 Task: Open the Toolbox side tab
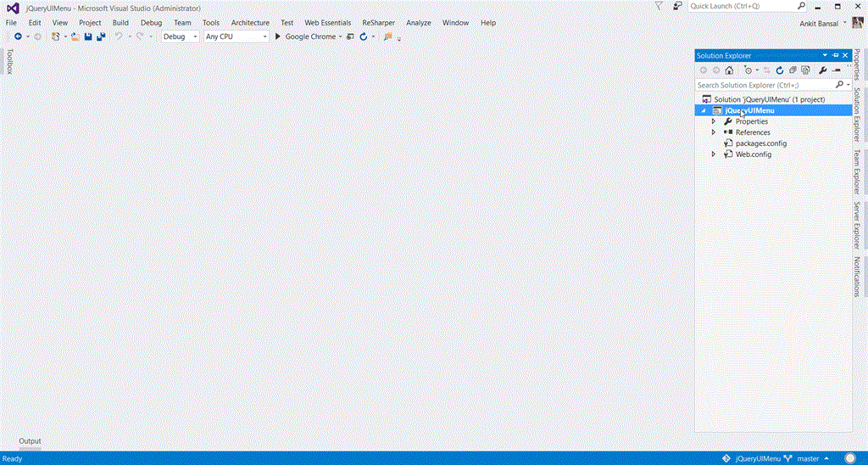(9, 62)
